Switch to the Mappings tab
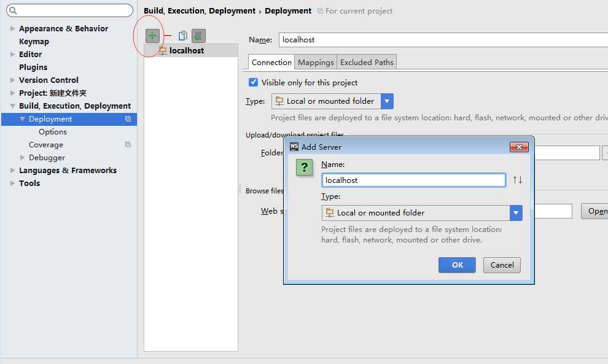Screen dimensions: 608x364 (x=316, y=62)
